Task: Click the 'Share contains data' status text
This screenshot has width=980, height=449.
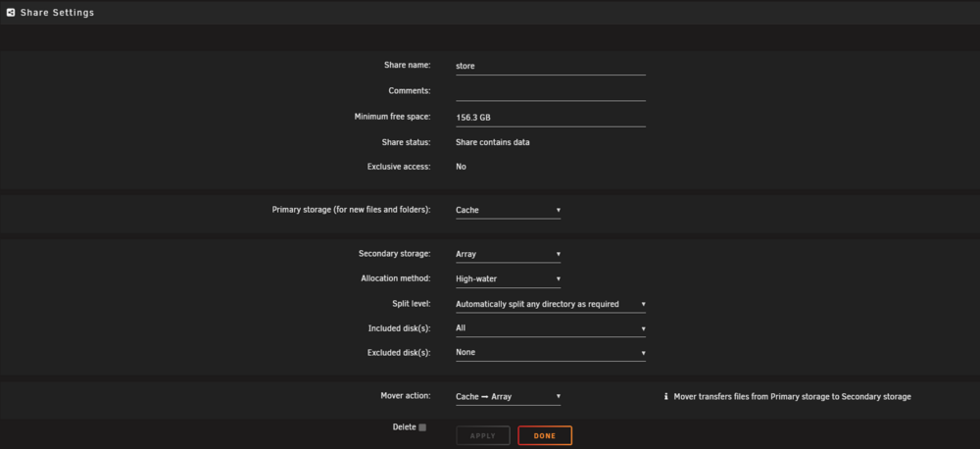Action: tap(493, 142)
